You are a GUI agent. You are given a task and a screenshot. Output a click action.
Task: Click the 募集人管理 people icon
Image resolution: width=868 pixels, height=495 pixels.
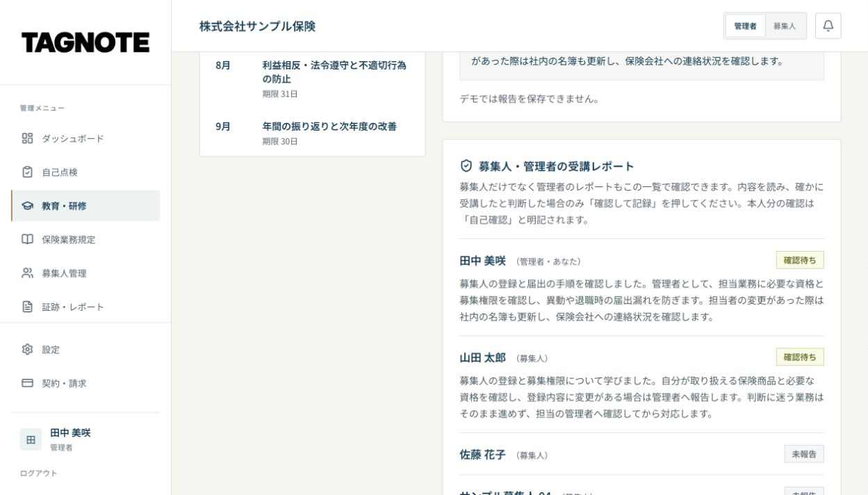[x=27, y=273]
